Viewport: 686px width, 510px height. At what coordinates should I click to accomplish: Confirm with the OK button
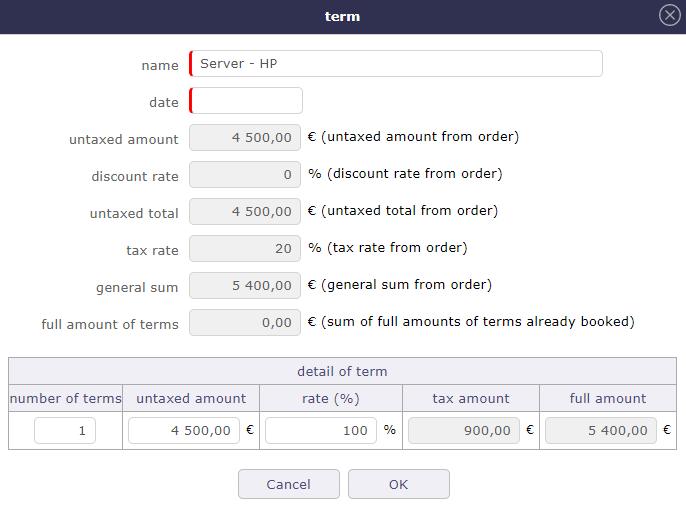pos(399,484)
